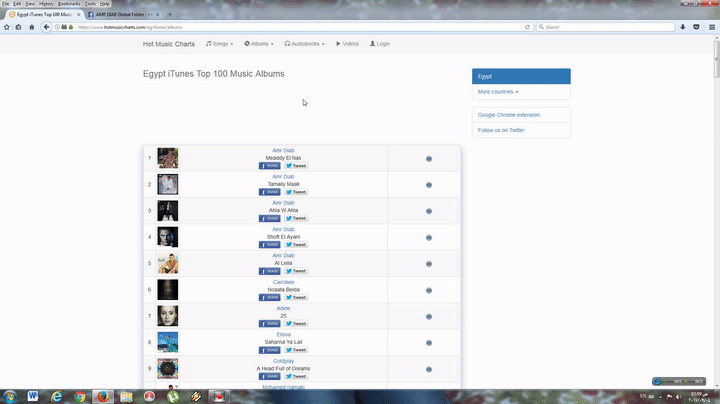
Task: Open the More countries dropdown
Action: click(498, 92)
